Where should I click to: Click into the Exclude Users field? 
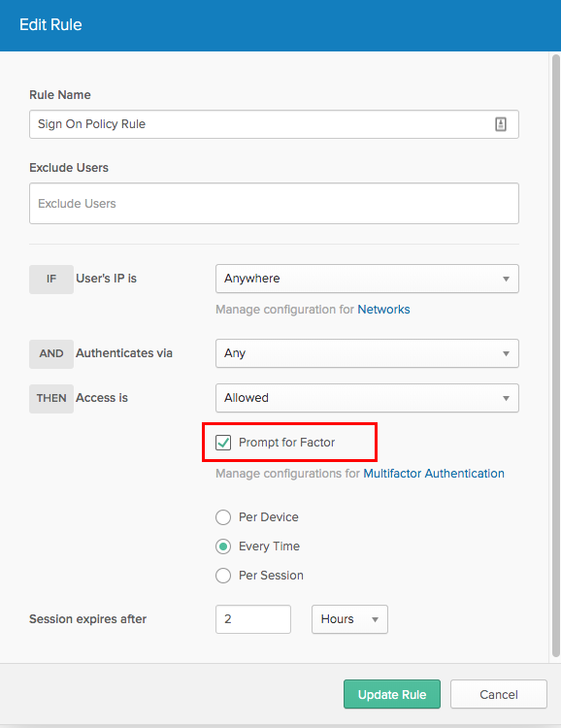(x=274, y=204)
